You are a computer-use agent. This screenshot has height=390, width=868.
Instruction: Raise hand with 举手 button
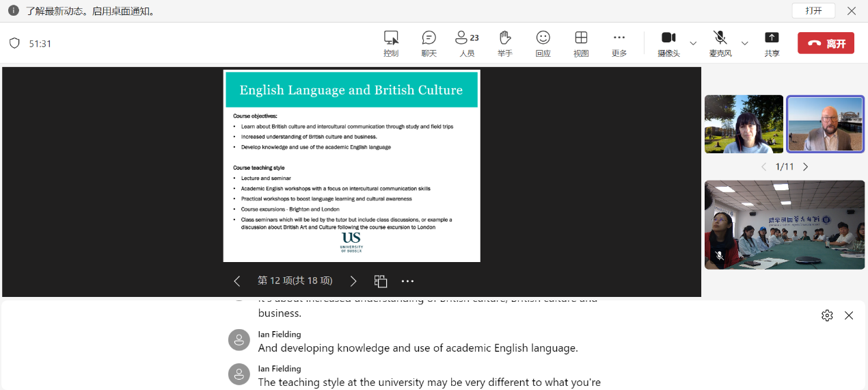click(505, 43)
